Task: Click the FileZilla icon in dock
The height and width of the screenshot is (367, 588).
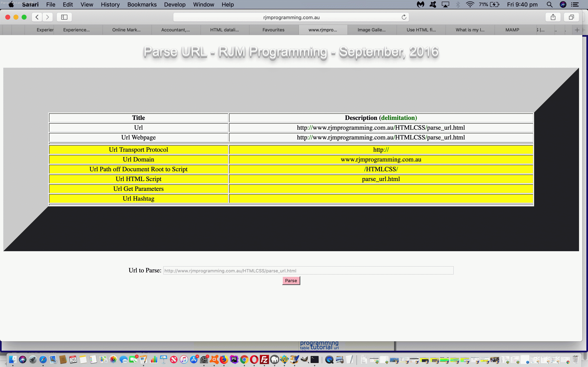Action: tap(264, 359)
